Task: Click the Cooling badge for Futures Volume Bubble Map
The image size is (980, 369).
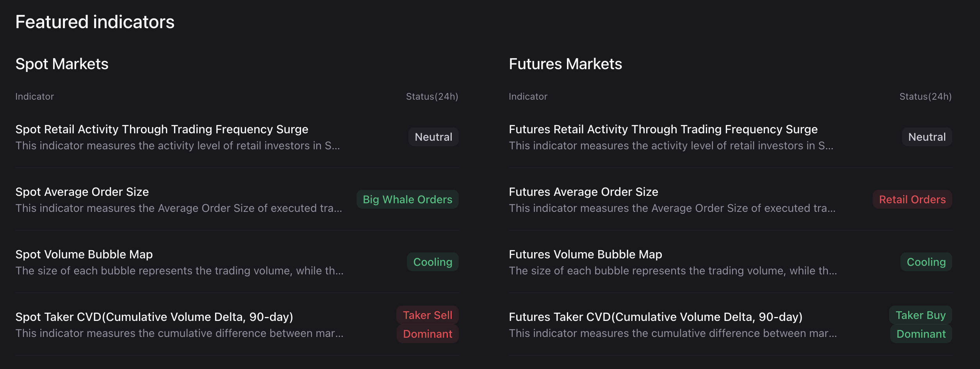Action: coord(926,262)
